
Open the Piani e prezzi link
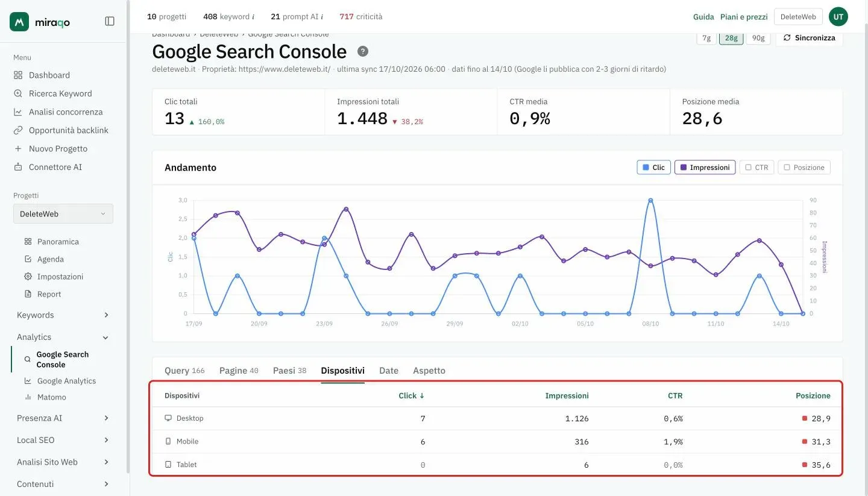[x=744, y=17]
